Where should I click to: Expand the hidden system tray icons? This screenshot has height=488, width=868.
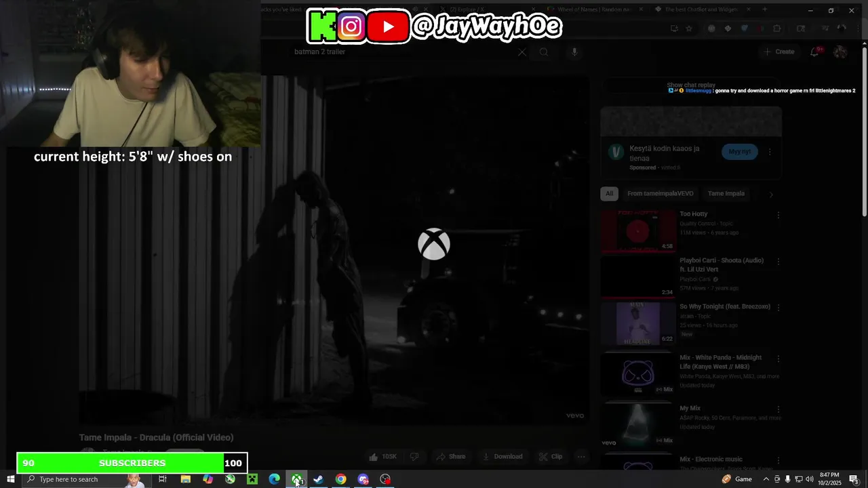click(766, 479)
